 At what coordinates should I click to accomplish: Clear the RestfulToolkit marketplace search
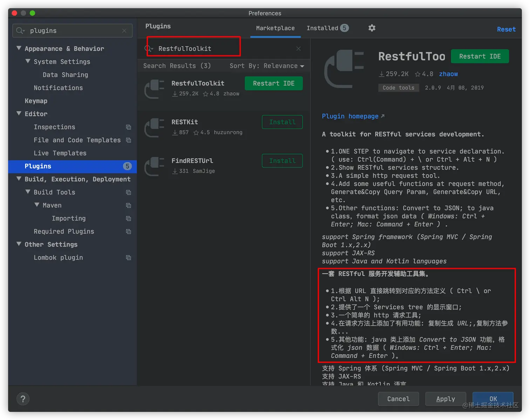coord(298,49)
